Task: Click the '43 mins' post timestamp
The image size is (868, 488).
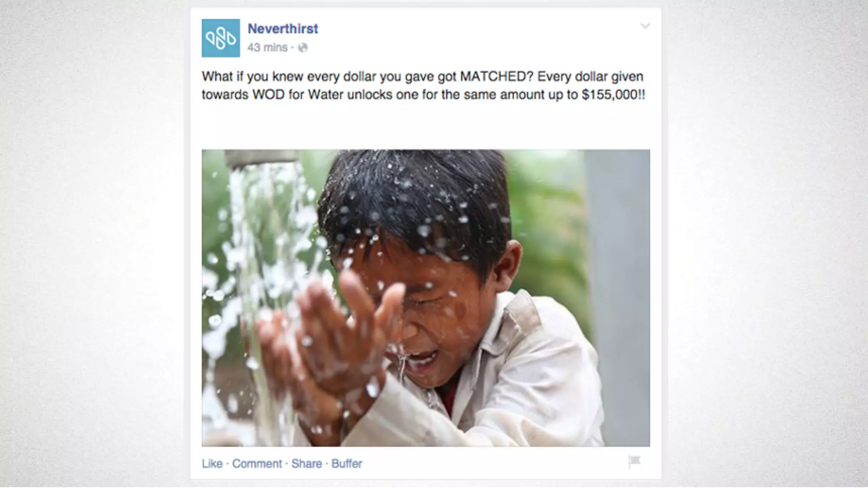Action: [267, 47]
